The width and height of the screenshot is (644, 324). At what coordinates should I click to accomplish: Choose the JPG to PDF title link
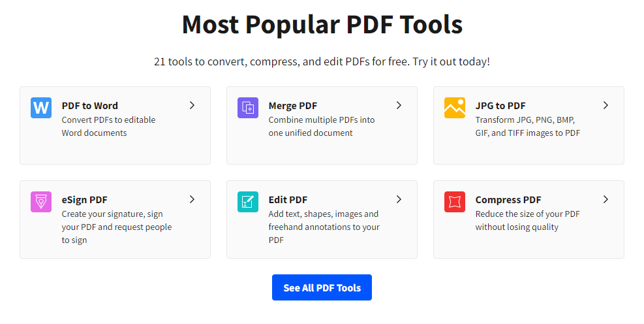point(500,106)
